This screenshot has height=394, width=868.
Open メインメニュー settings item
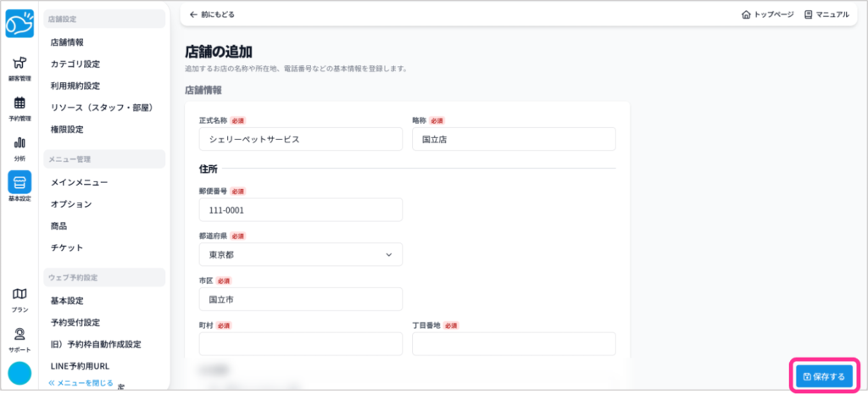(79, 182)
